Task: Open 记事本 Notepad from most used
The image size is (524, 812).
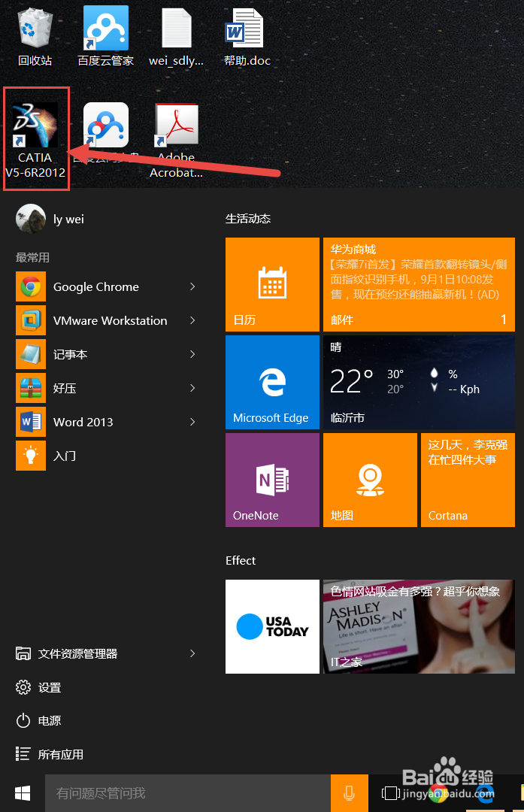Action: 107,354
